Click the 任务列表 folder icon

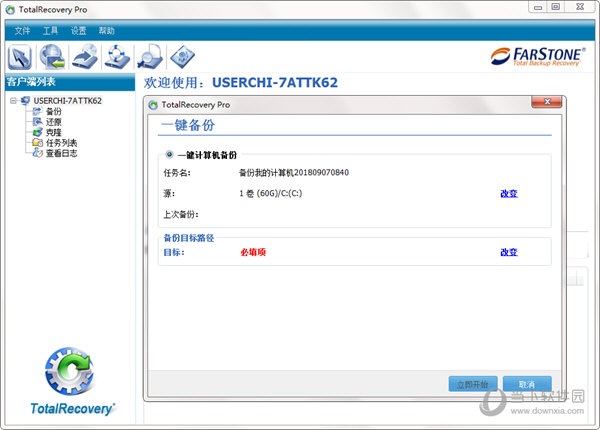point(38,143)
